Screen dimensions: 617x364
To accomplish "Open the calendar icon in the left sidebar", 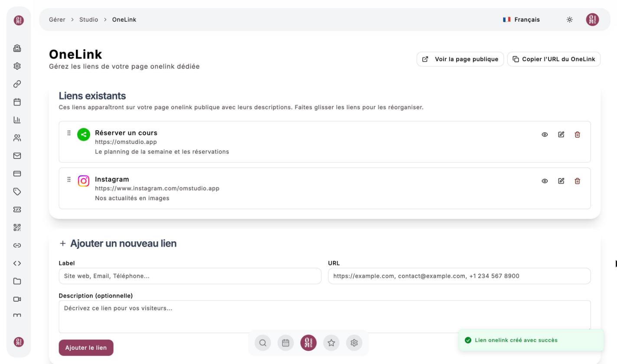I will click(17, 102).
